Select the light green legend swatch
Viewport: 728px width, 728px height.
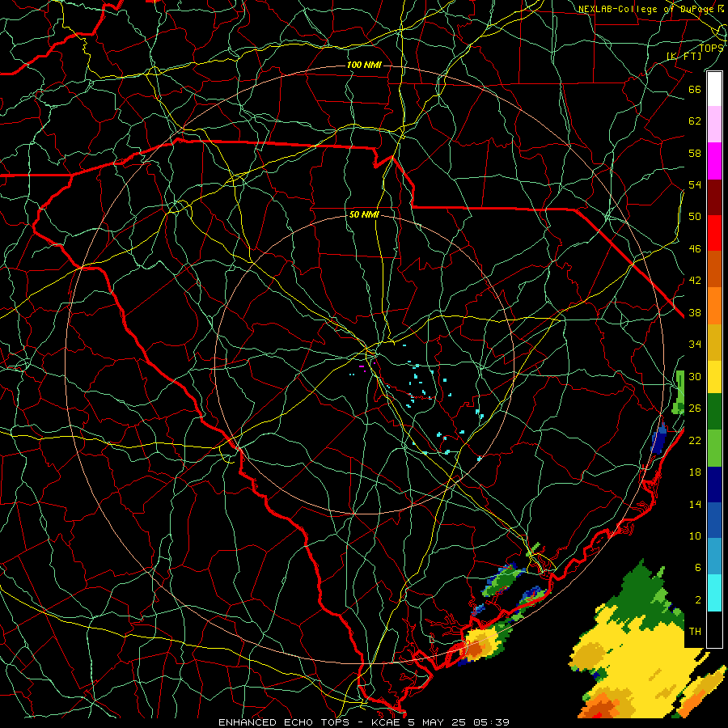coord(714,448)
